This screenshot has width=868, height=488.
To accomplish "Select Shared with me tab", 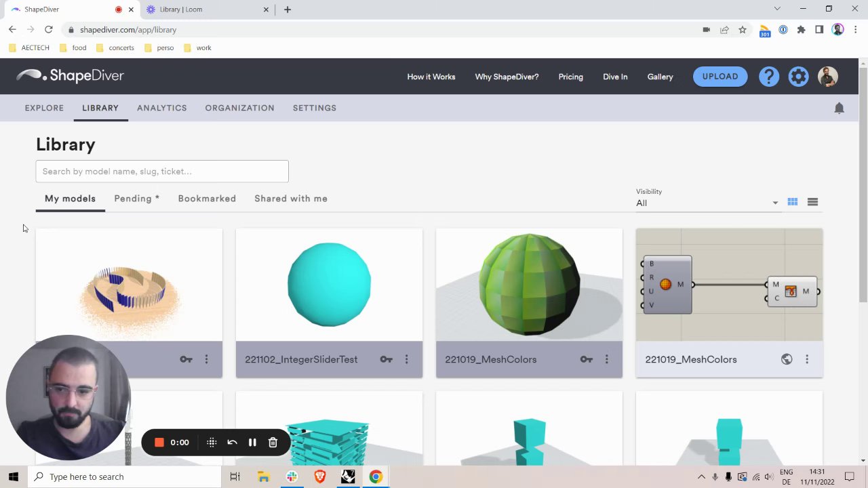I will [291, 199].
